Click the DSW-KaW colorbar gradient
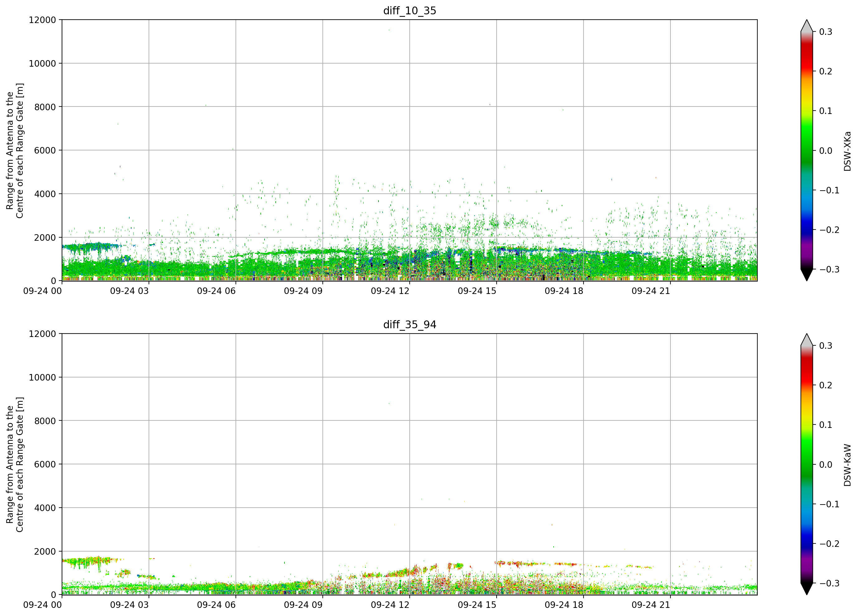Screen dimensions: 858x616 pyautogui.click(x=807, y=464)
